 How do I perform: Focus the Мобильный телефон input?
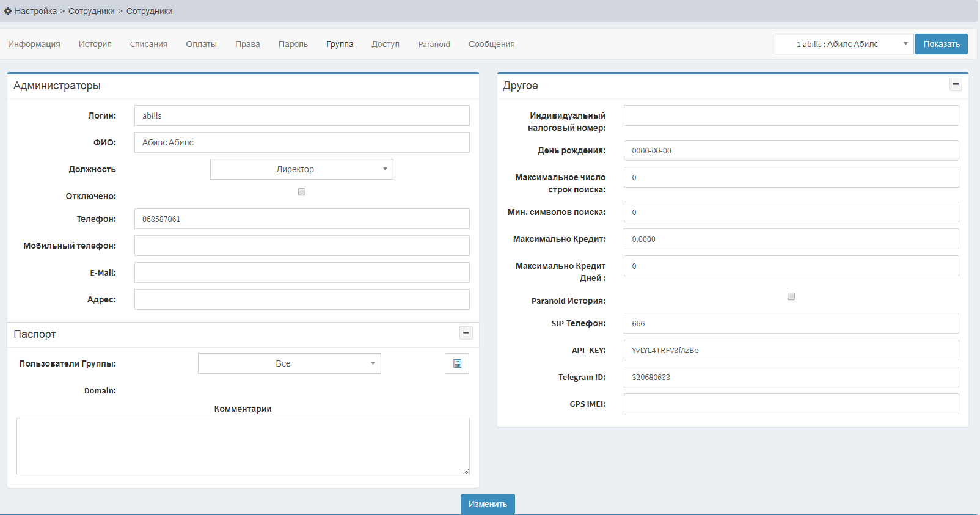coord(302,246)
